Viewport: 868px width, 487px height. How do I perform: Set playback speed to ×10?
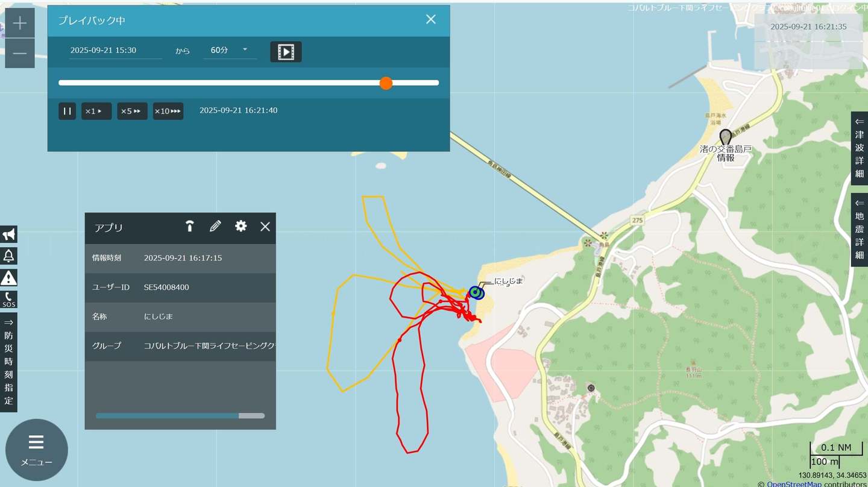(x=168, y=112)
